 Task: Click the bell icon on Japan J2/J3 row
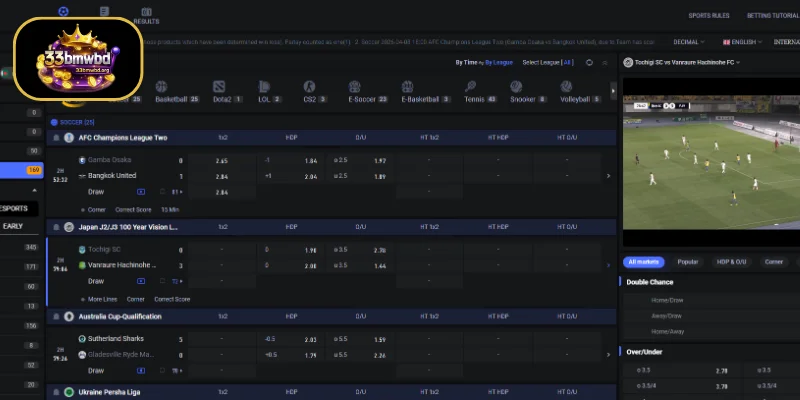[x=56, y=227]
